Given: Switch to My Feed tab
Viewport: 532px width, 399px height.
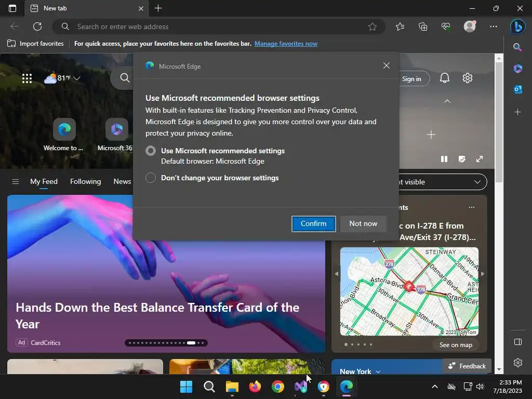Looking at the screenshot, I should coord(44,181).
